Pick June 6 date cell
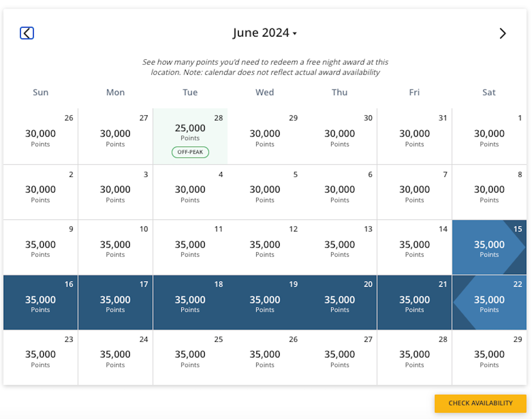The image size is (532, 419). (340, 192)
